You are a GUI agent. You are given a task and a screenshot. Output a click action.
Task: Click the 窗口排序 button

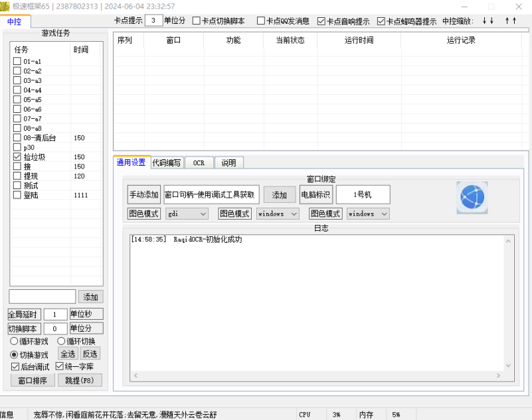(x=31, y=380)
